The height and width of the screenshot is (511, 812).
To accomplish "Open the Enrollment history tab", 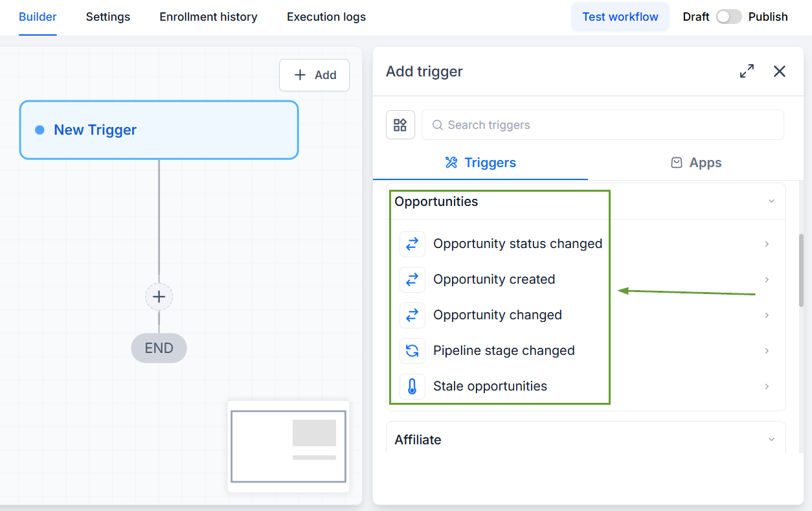I will [x=209, y=17].
